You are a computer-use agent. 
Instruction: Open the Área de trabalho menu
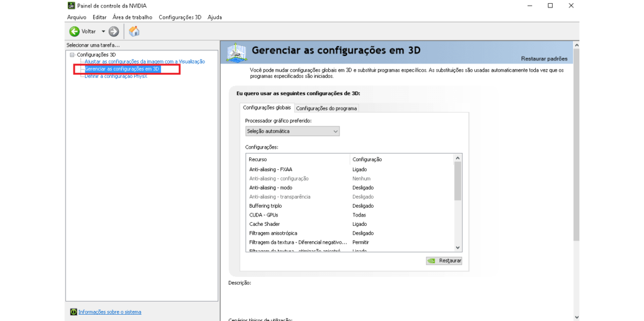(132, 17)
